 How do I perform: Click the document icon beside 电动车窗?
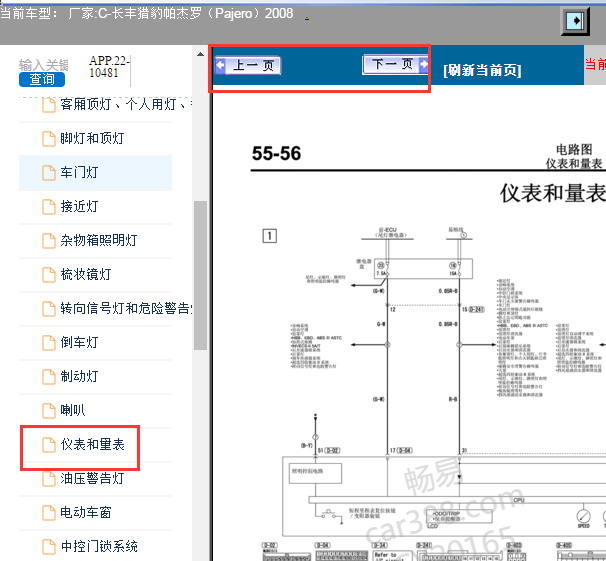49,513
